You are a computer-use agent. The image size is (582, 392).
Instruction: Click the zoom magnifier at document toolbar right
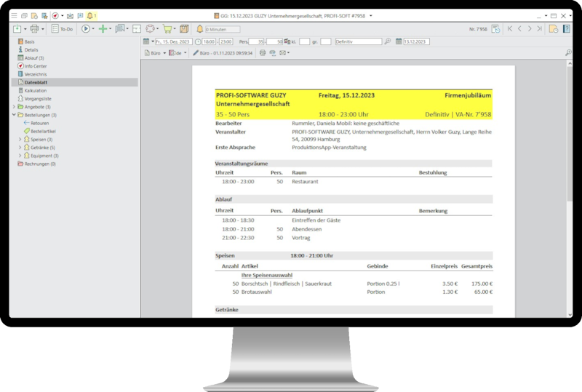click(568, 53)
